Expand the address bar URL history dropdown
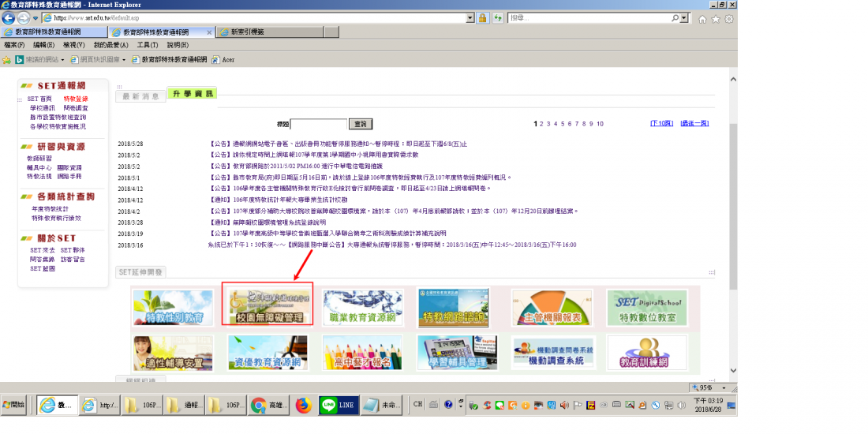This screenshot has height=434, width=868. [470, 18]
